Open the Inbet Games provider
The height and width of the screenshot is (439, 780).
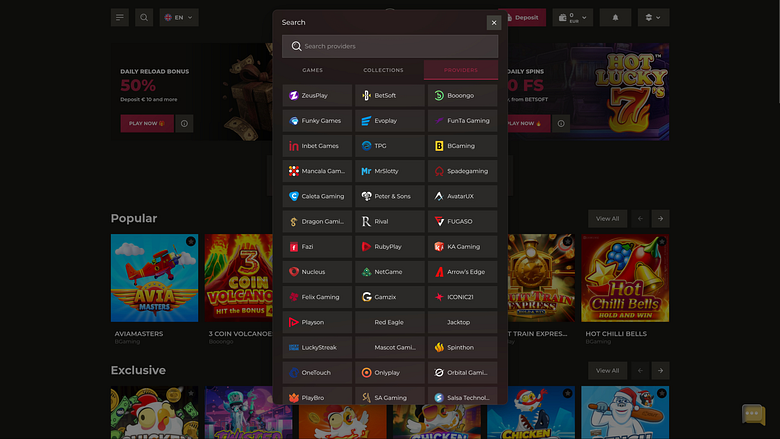pyautogui.click(x=317, y=146)
